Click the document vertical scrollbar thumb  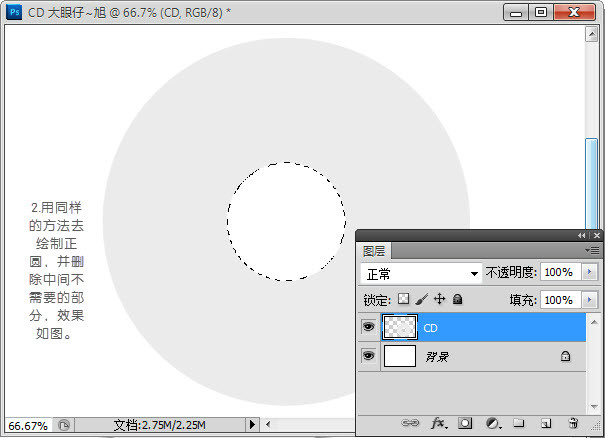[x=591, y=184]
